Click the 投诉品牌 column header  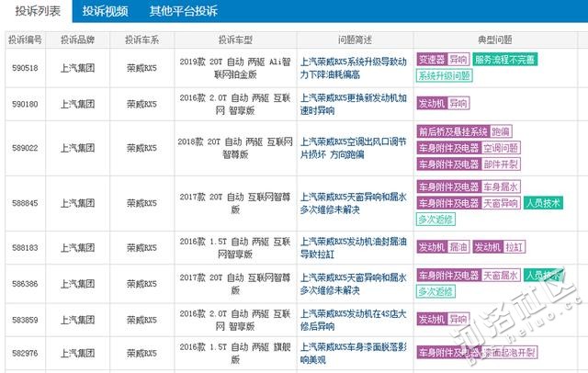[77, 40]
